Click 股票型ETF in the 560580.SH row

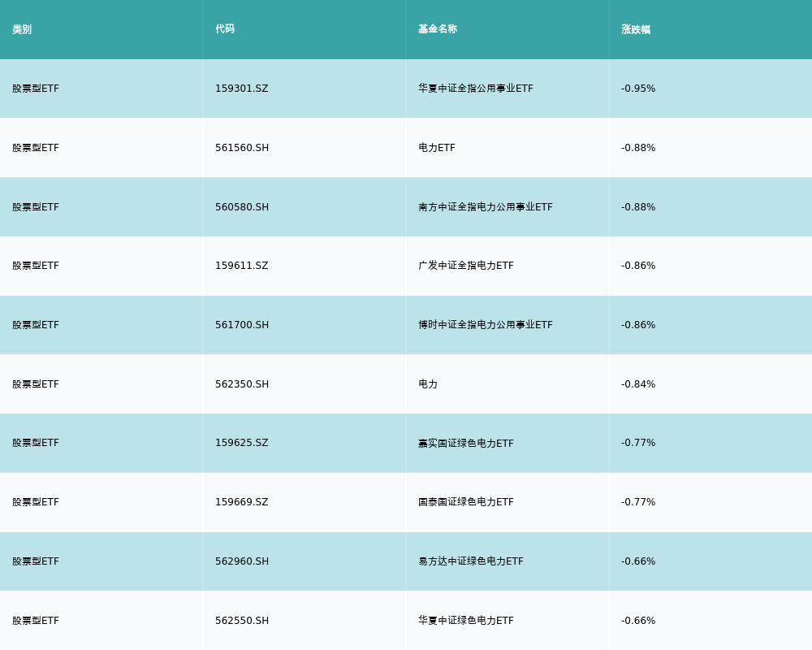click(x=36, y=207)
